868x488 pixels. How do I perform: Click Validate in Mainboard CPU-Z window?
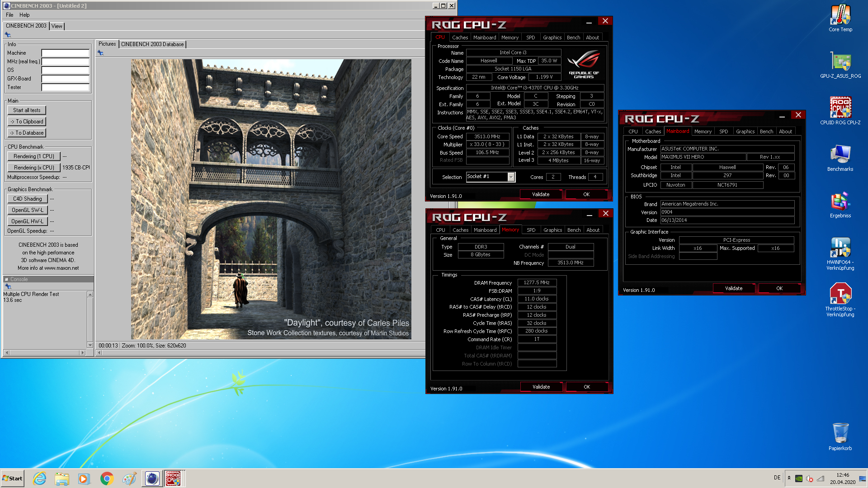pyautogui.click(x=734, y=288)
